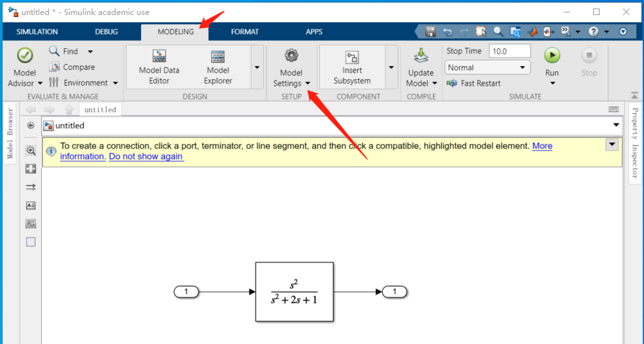Screen dimensions: 644x344
Task: Click the search magnifier in quick access toolbar
Action: [498, 31]
